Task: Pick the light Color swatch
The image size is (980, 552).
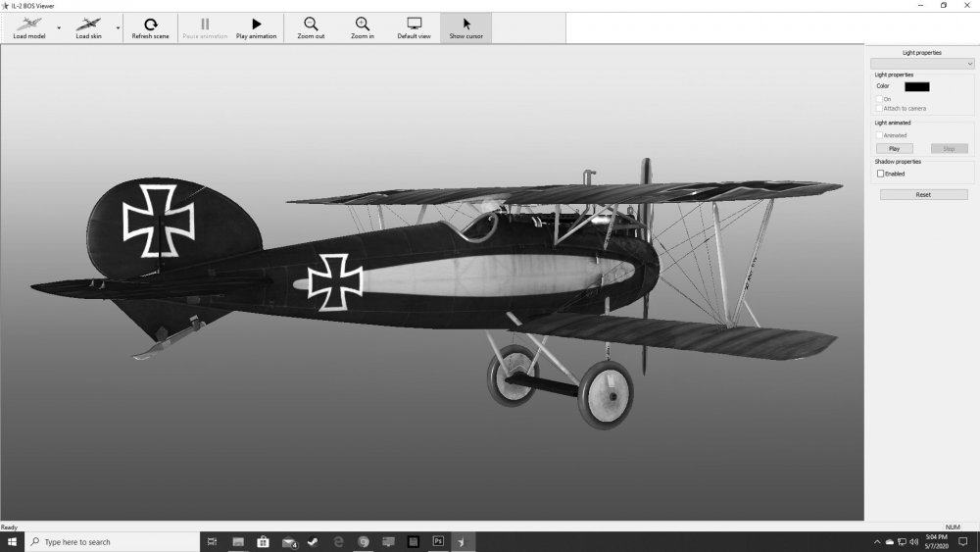Action: 916,86
